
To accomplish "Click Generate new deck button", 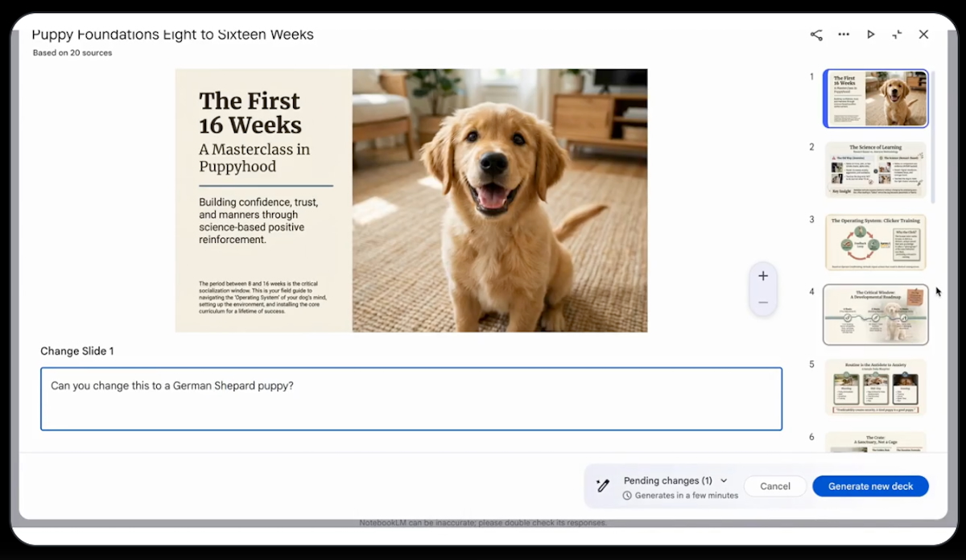I will coord(870,486).
